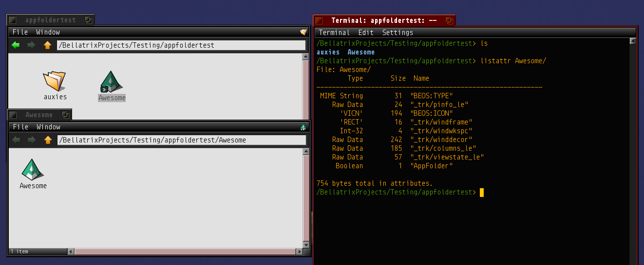This screenshot has width=644, height=265.
Task: Toggle zoom button on the Awesome title tab
Action: pos(65,115)
